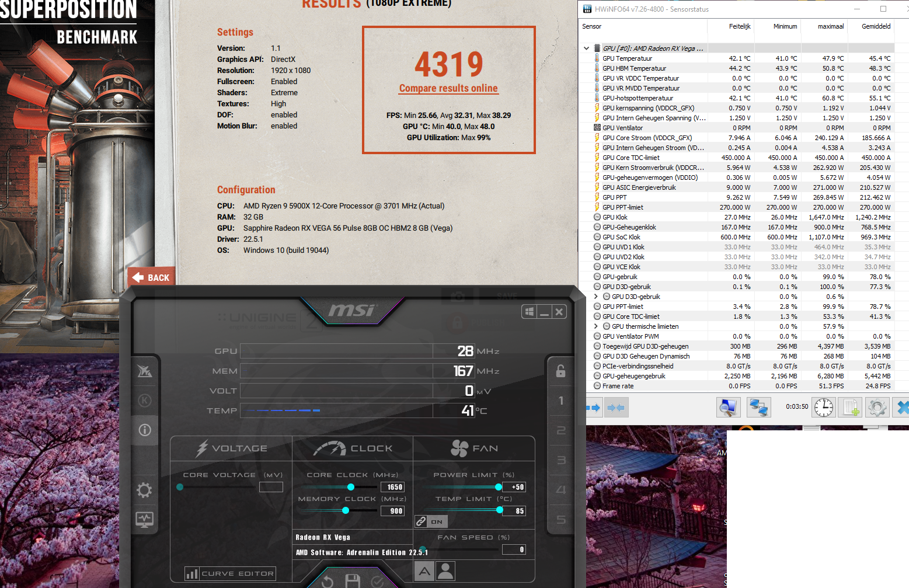Click HWiNFO monitor magnifier icon
This screenshot has height=588, width=909.
click(729, 407)
